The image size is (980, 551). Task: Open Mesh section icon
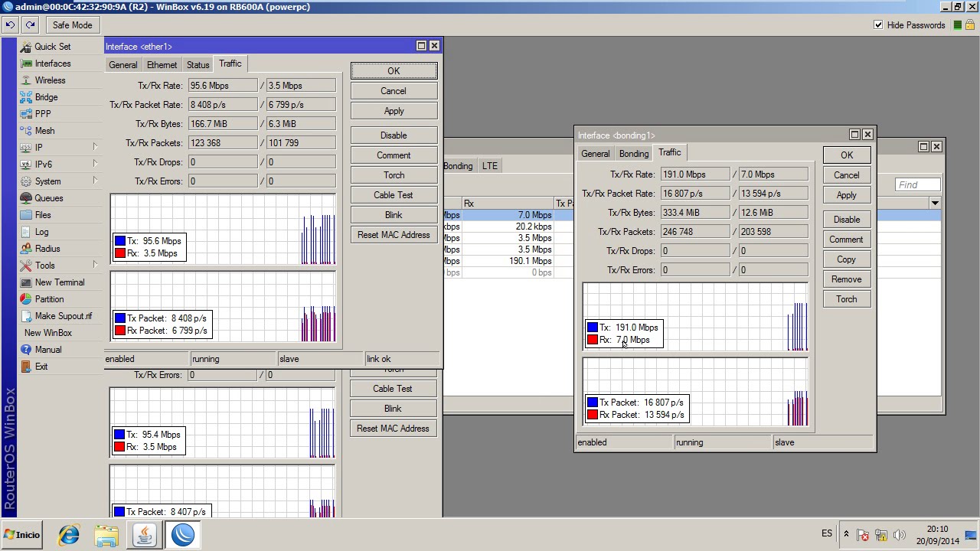click(x=26, y=131)
